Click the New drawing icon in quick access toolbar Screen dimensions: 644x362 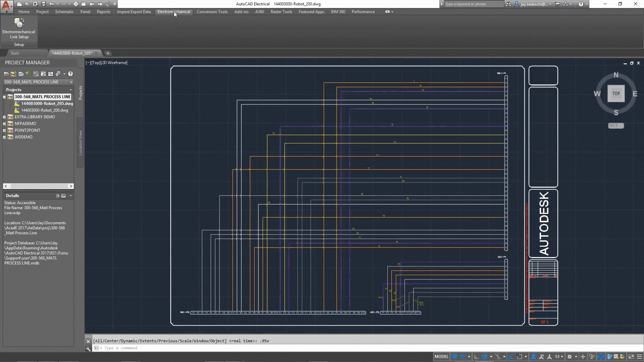(19, 4)
